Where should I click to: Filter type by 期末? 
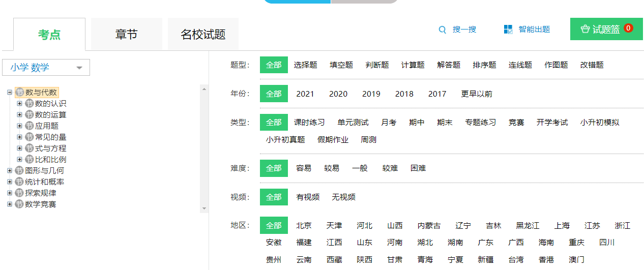pyautogui.click(x=445, y=123)
